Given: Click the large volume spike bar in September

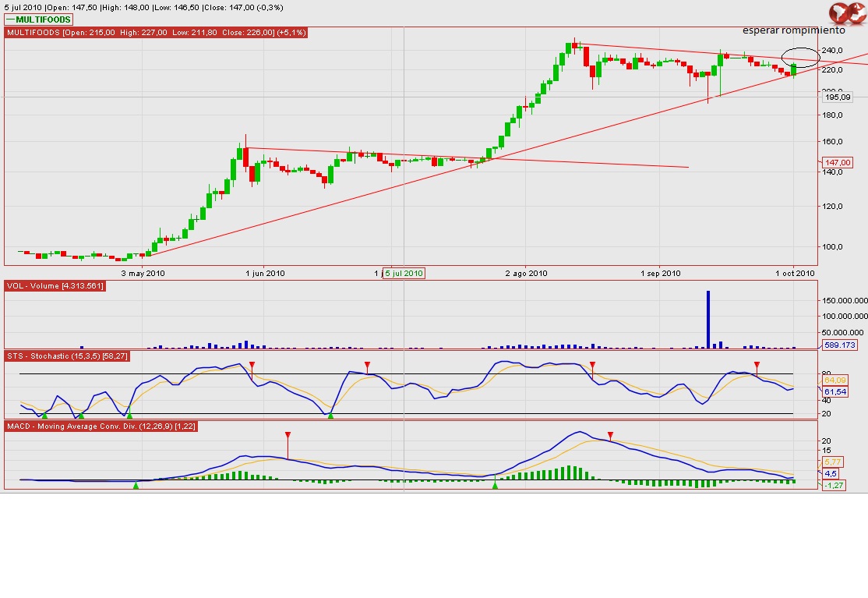Looking at the screenshot, I should (x=708, y=317).
